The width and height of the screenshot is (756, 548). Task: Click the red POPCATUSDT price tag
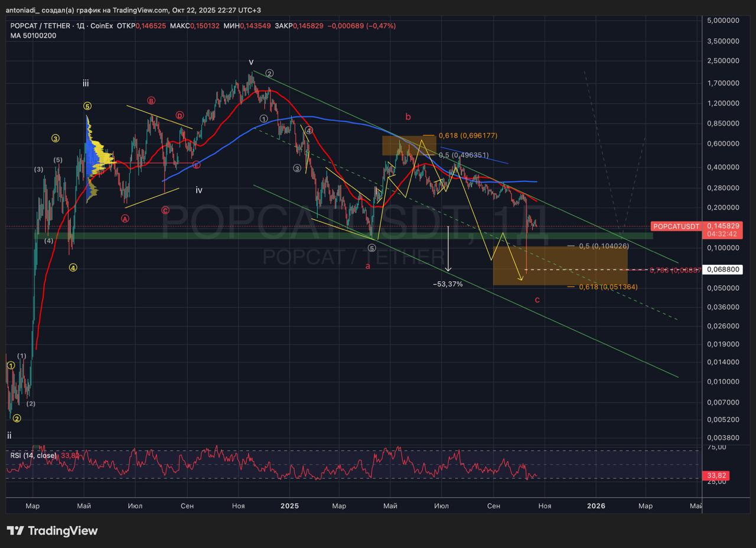coord(676,226)
